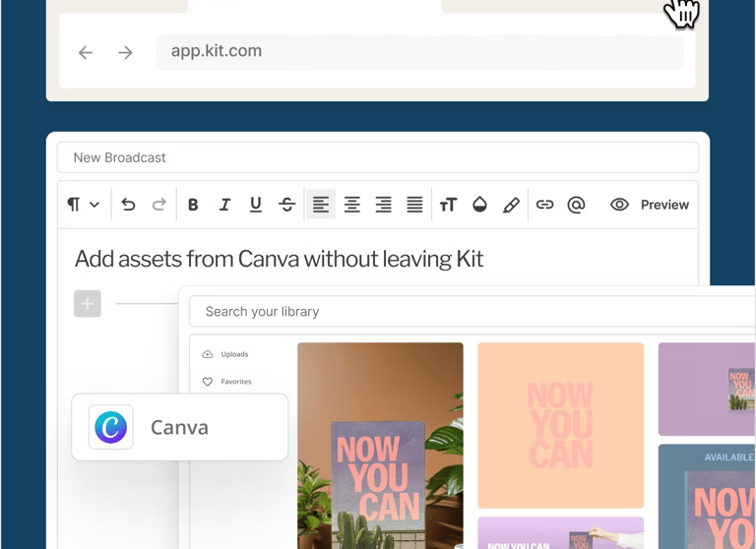The height and width of the screenshot is (549, 756).
Task: Select the lavender NOW YOU CAN banner thumbnail
Action: tap(560, 533)
